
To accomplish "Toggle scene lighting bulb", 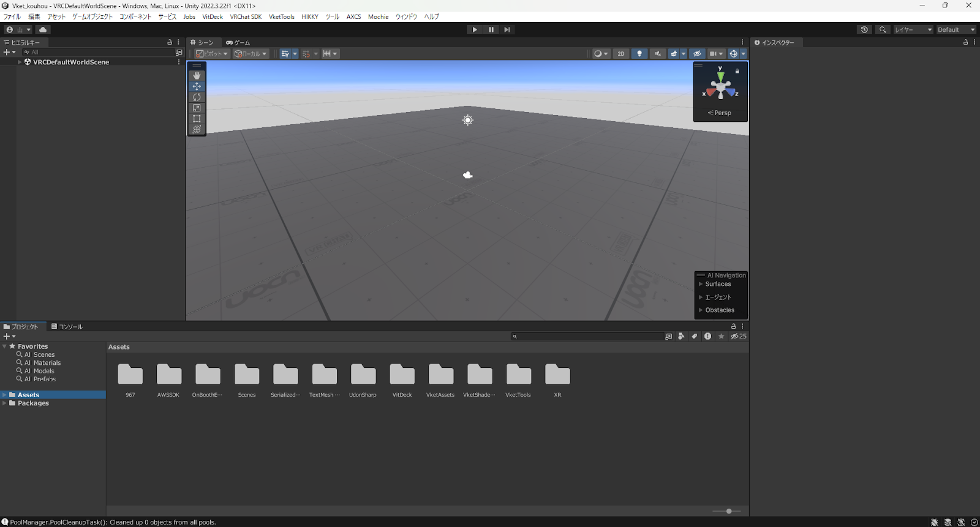I will 639,54.
